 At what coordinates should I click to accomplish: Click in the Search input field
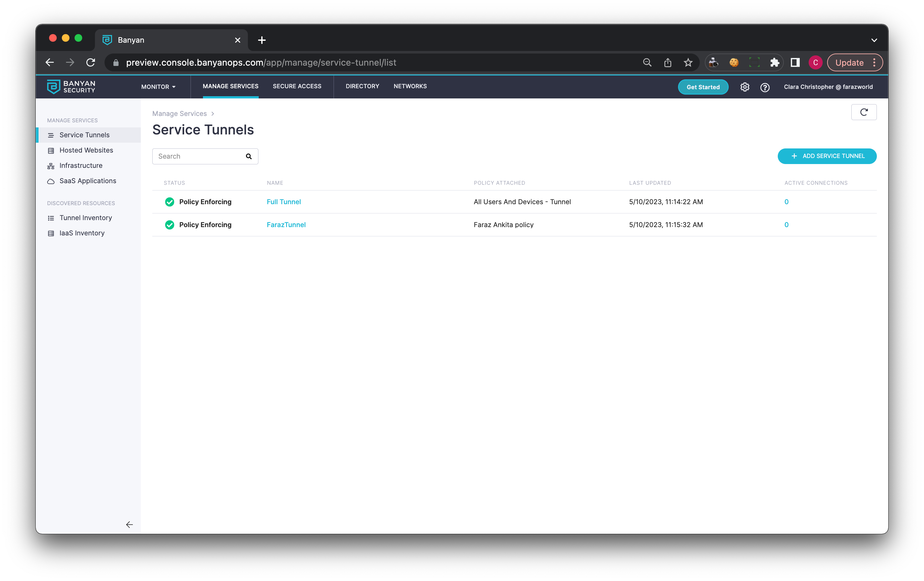199,156
